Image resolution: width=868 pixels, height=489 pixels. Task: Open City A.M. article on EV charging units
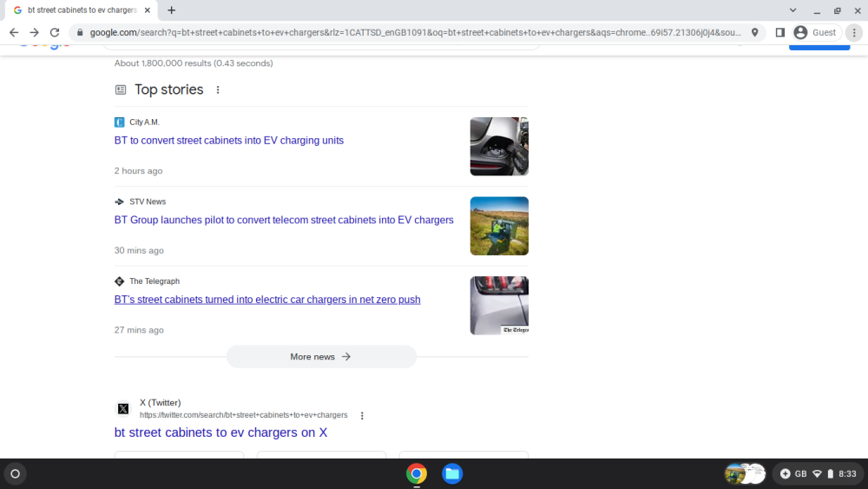tap(228, 141)
